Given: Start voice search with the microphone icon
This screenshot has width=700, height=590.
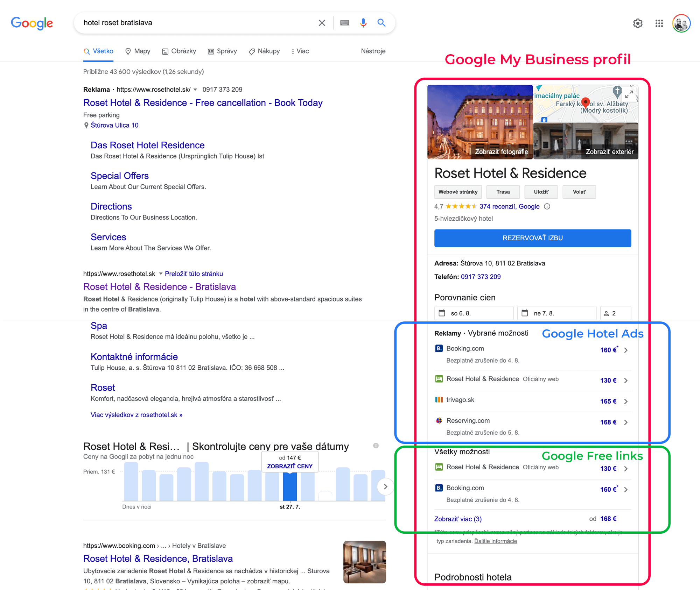Looking at the screenshot, I should click(x=363, y=23).
